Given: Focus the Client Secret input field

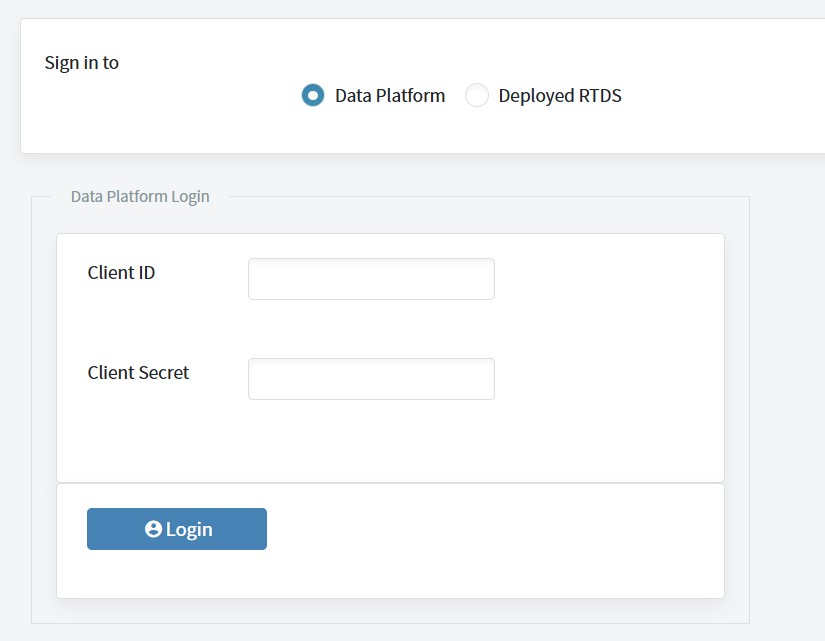Looking at the screenshot, I should 371,379.
